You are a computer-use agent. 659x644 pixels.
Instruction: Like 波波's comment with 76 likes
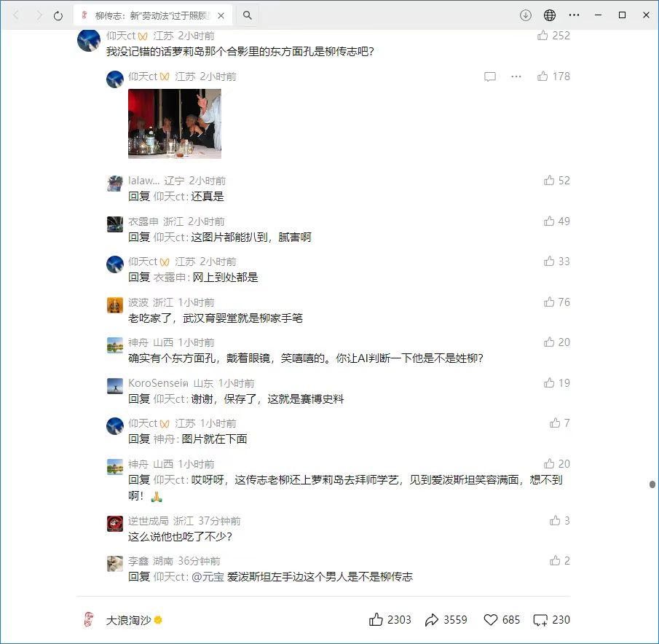(x=550, y=302)
